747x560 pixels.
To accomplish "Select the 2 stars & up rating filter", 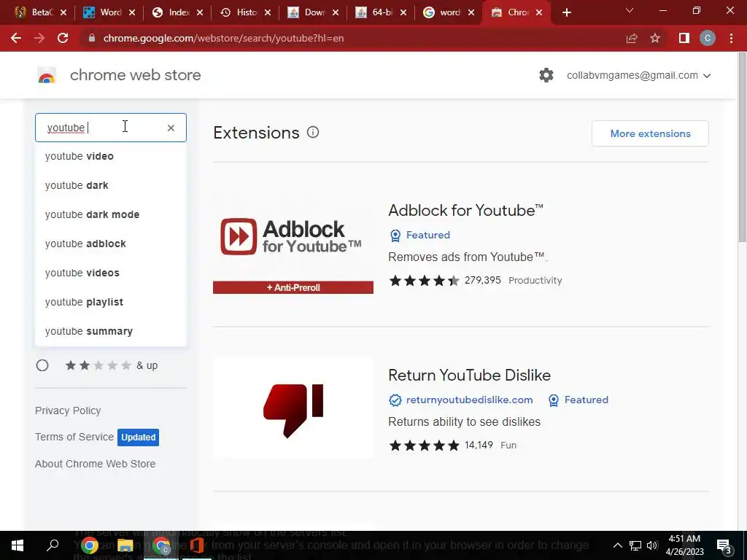I will click(x=42, y=365).
